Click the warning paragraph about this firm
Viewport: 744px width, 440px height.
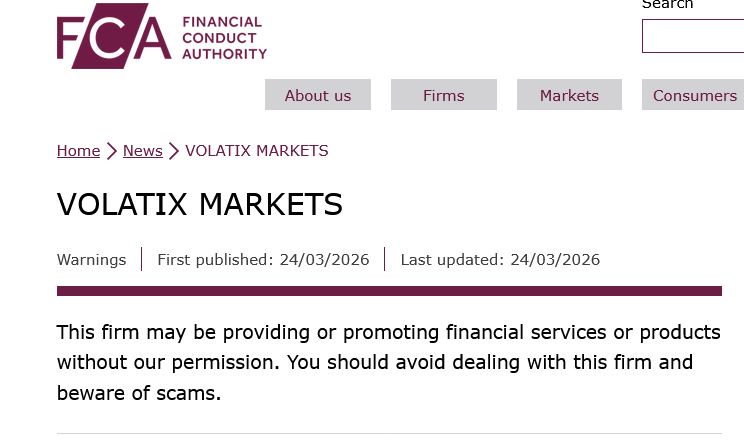[389, 362]
